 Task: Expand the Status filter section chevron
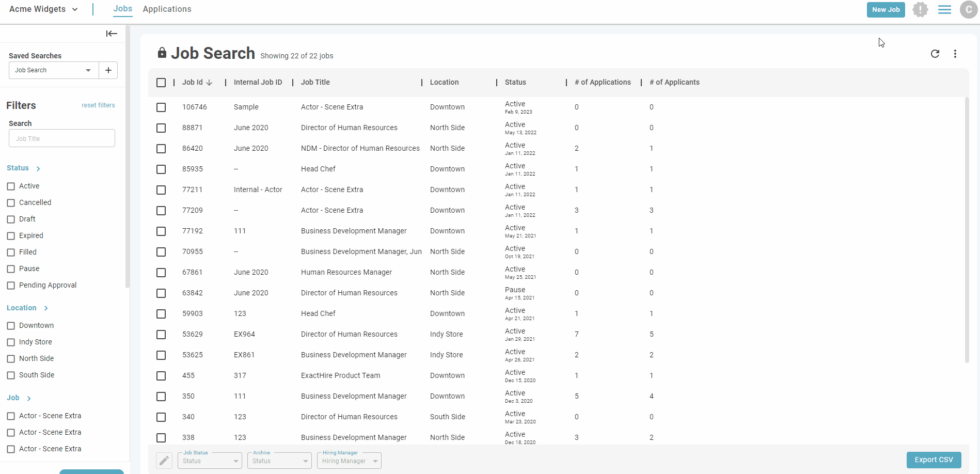[x=38, y=169]
